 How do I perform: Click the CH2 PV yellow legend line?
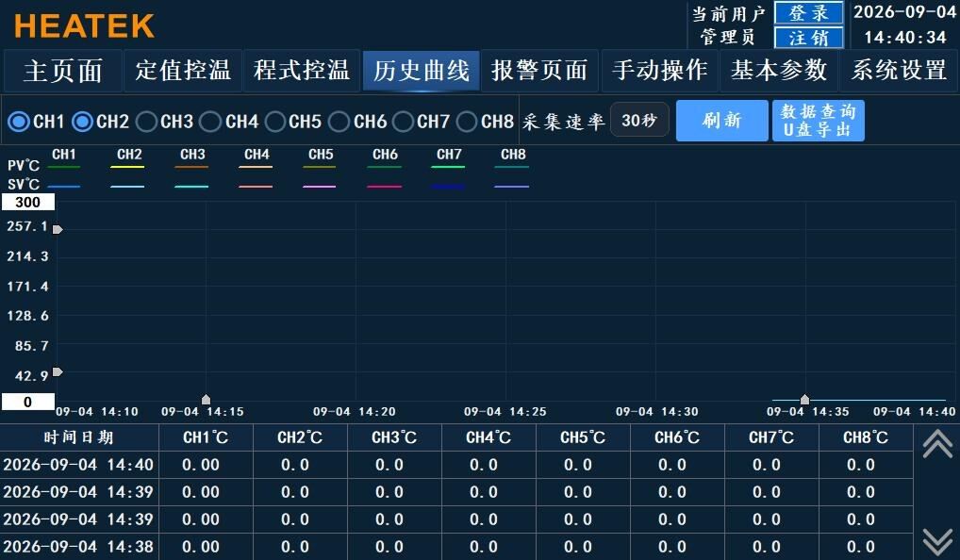128,167
